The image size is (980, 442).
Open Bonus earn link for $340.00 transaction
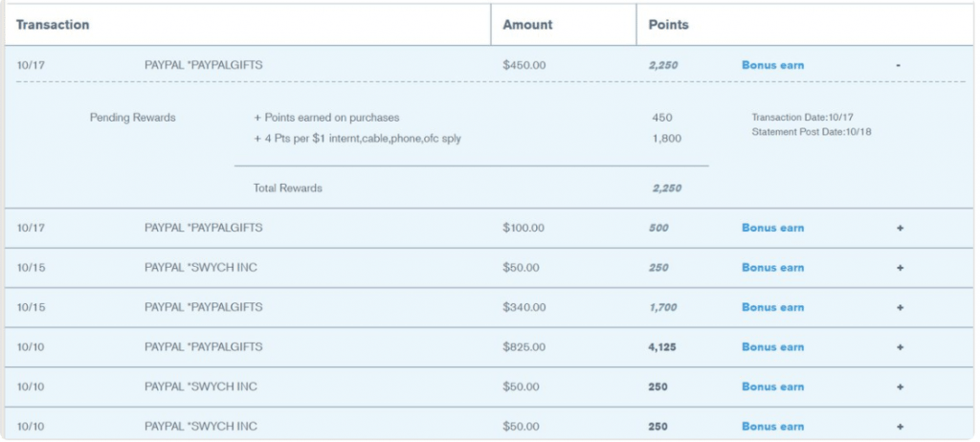click(772, 308)
